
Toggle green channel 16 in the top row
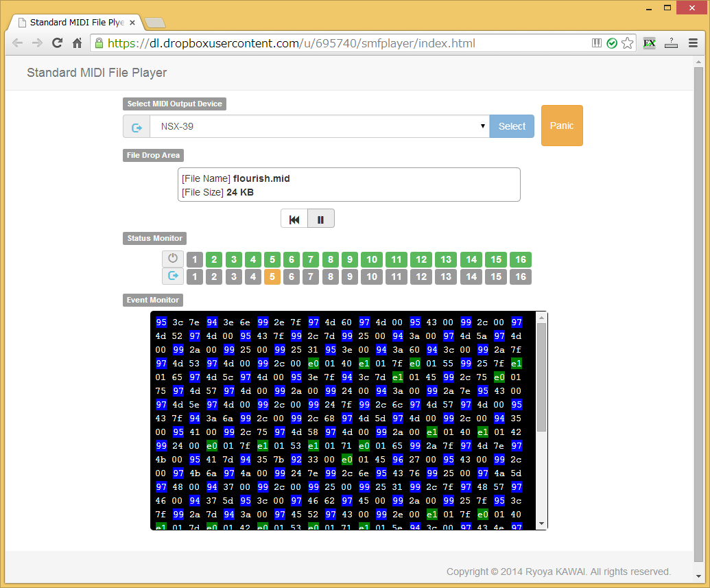click(x=521, y=259)
